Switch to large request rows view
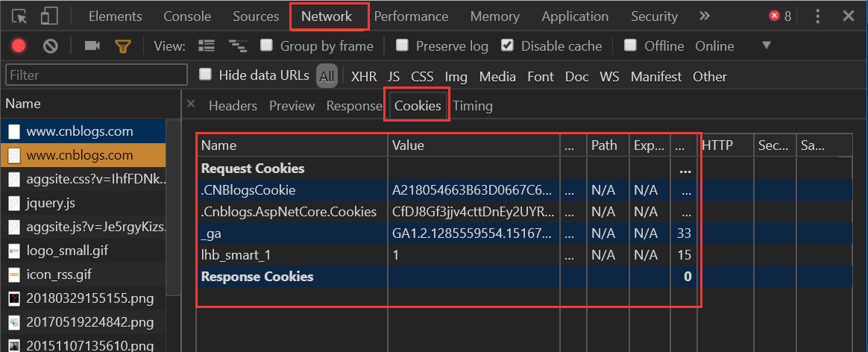 click(x=207, y=46)
